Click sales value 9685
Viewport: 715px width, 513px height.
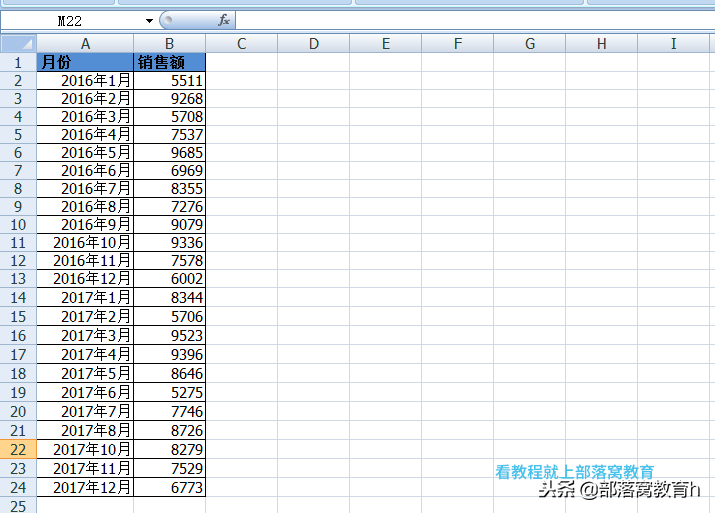[170, 152]
